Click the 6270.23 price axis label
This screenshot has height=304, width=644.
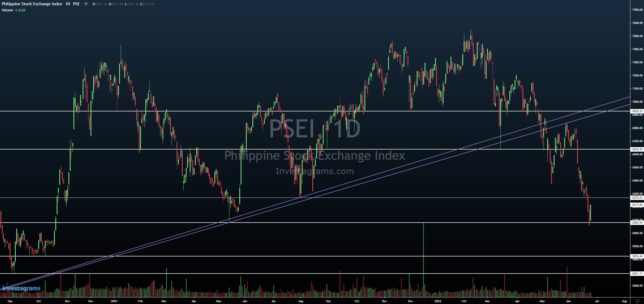pyautogui.click(x=637, y=198)
